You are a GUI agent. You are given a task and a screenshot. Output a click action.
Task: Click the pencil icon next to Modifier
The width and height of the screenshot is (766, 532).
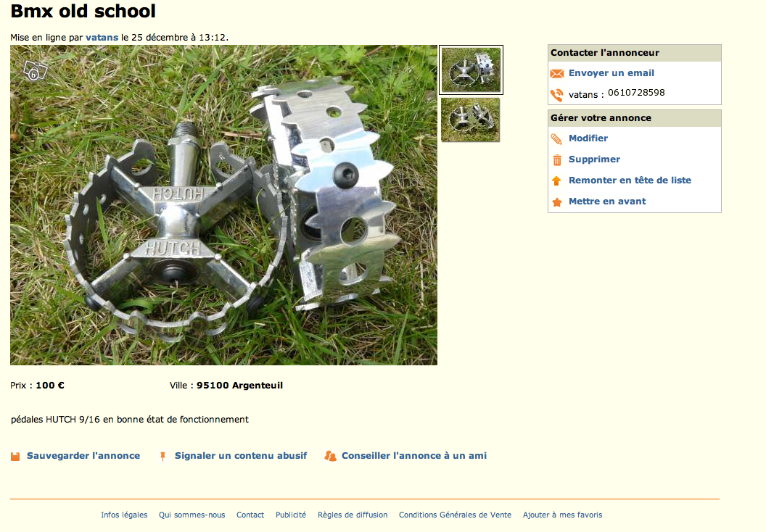[556, 139]
